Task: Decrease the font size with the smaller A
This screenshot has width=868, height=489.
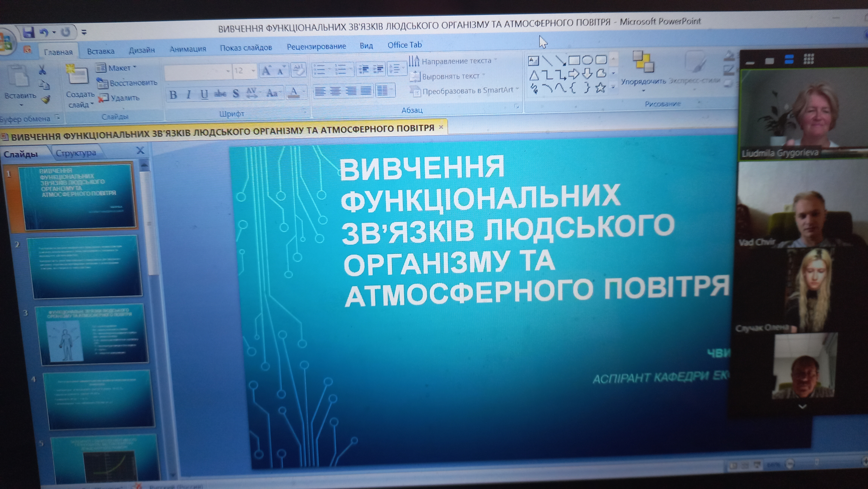Action: point(281,70)
